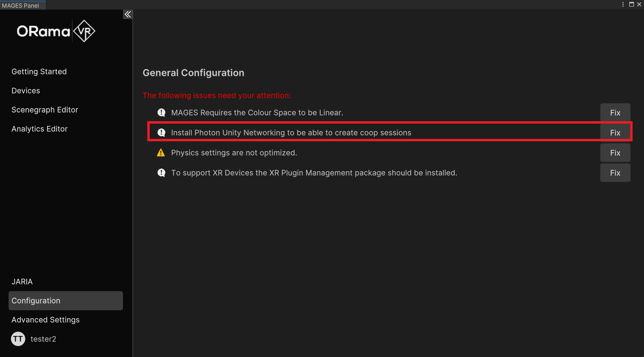This screenshot has width=644, height=357.
Task: Click the Colour Space error icon
Action: 161,113
